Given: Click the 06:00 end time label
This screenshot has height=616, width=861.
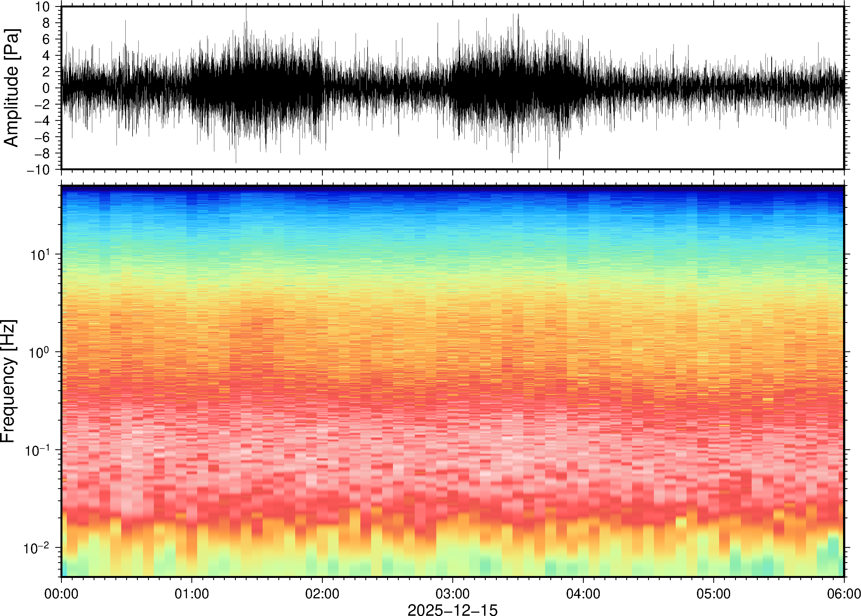Looking at the screenshot, I should (843, 594).
